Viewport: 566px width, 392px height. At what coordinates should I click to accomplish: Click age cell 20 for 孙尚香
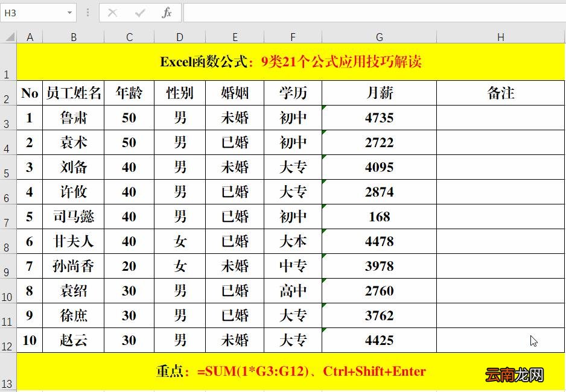(x=129, y=266)
